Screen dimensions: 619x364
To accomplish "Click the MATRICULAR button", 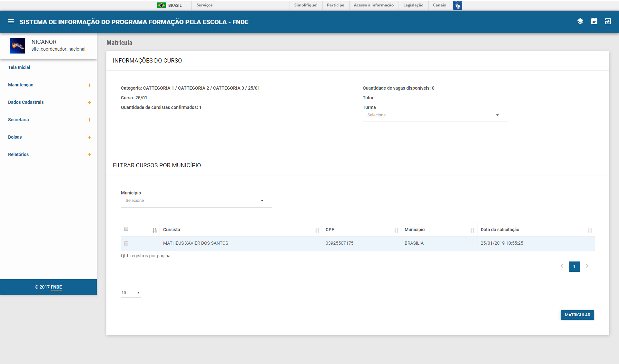I will pos(577,315).
